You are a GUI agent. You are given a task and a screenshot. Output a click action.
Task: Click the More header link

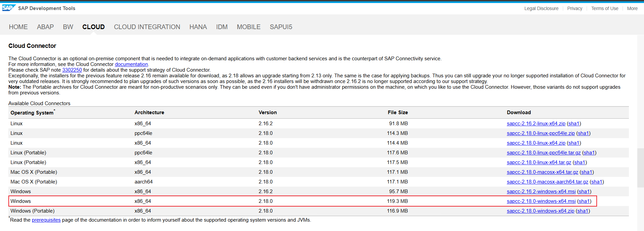pyautogui.click(x=632, y=8)
